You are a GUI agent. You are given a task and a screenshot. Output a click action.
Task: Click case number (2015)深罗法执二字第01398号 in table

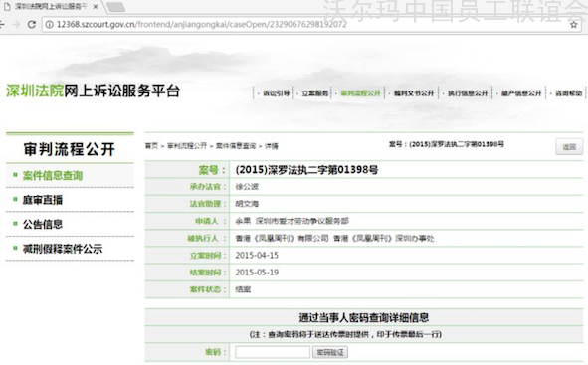[x=306, y=170]
